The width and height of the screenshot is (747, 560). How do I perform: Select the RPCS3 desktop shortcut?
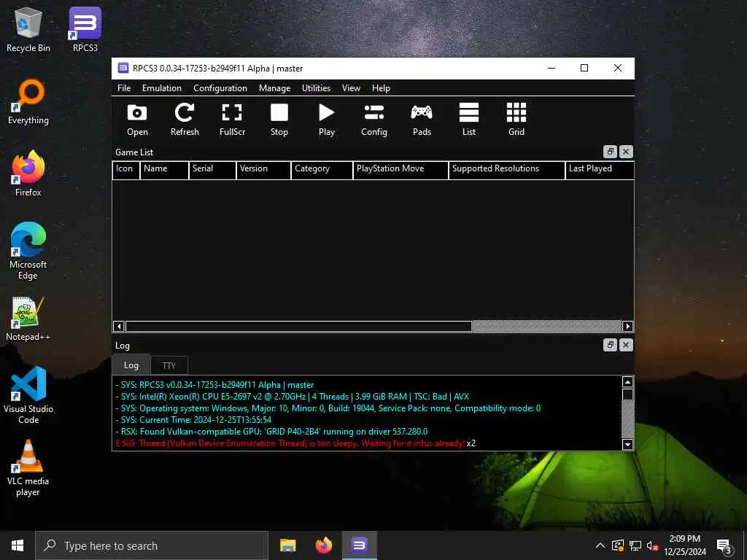(85, 29)
